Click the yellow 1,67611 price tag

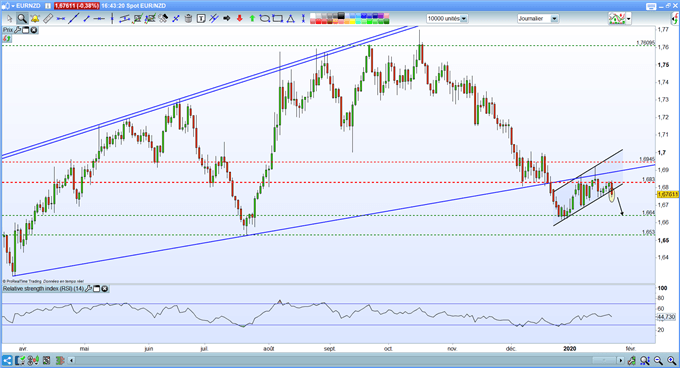click(x=668, y=195)
